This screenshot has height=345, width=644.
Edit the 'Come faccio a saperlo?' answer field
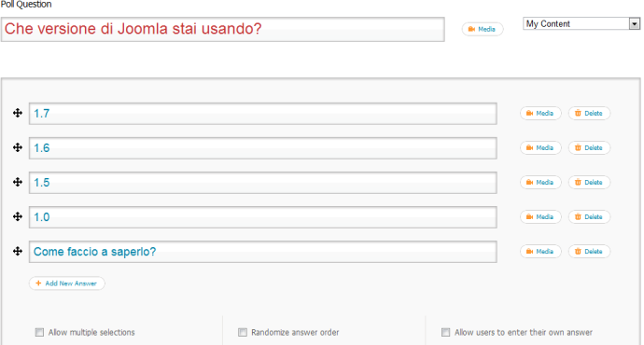pos(263,252)
